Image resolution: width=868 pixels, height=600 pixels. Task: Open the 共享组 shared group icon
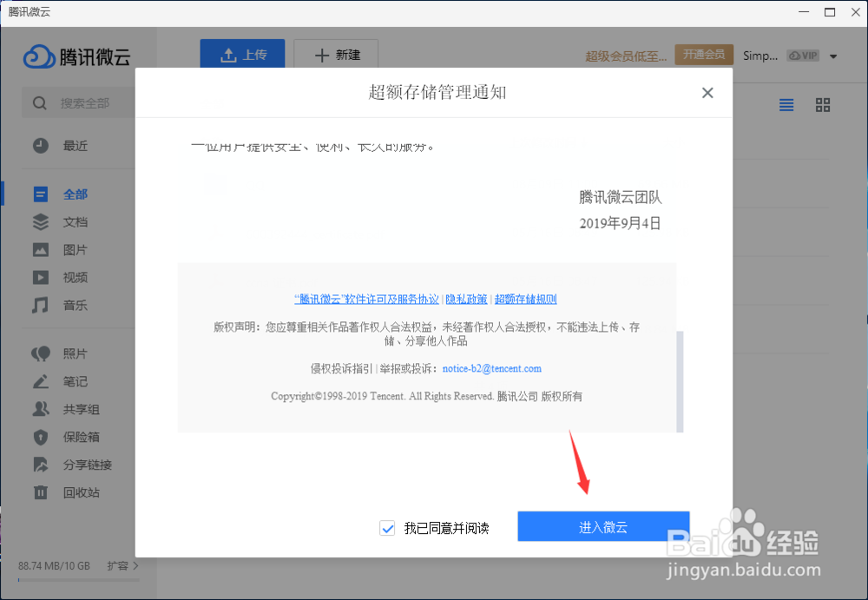(x=41, y=409)
